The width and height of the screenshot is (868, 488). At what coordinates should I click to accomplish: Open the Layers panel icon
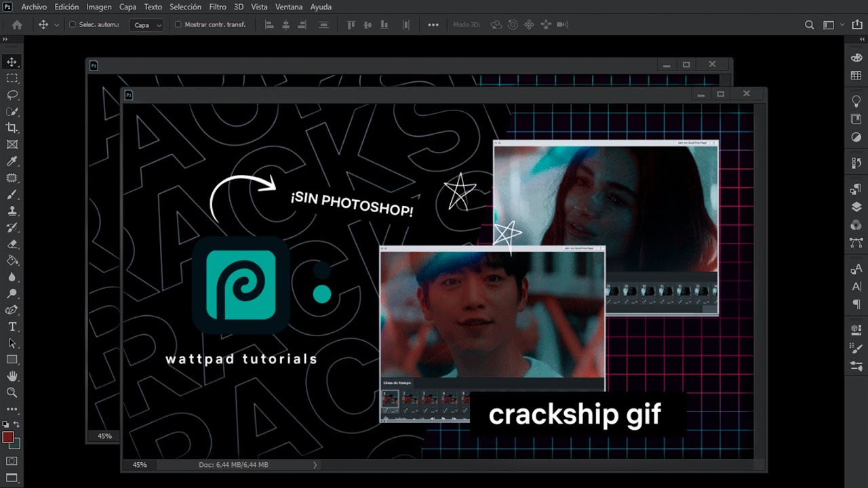coord(856,207)
